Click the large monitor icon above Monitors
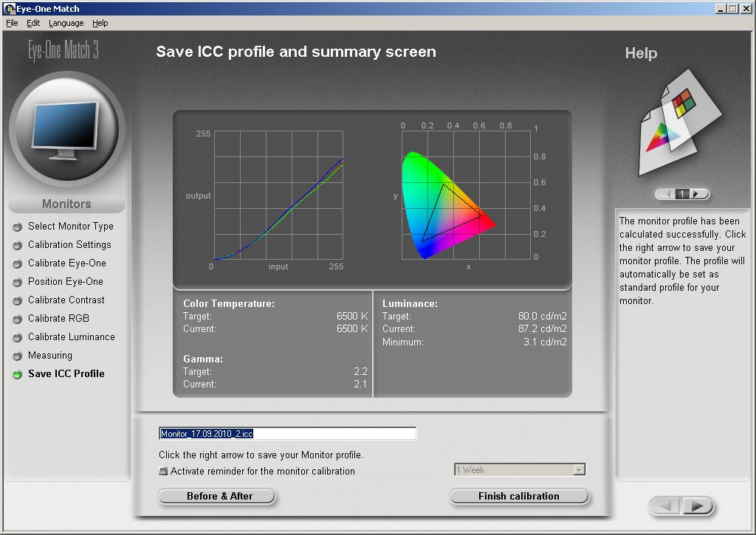 pos(66,129)
